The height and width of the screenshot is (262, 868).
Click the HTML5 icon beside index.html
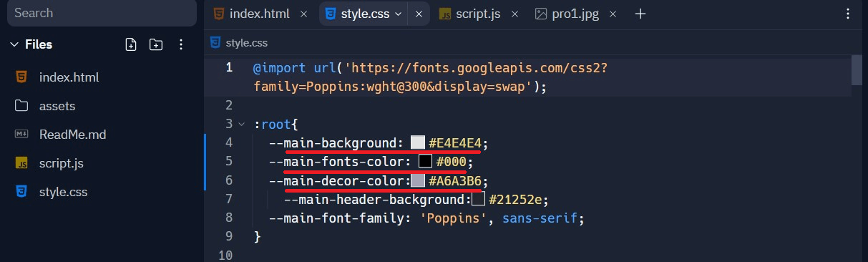[x=22, y=77]
